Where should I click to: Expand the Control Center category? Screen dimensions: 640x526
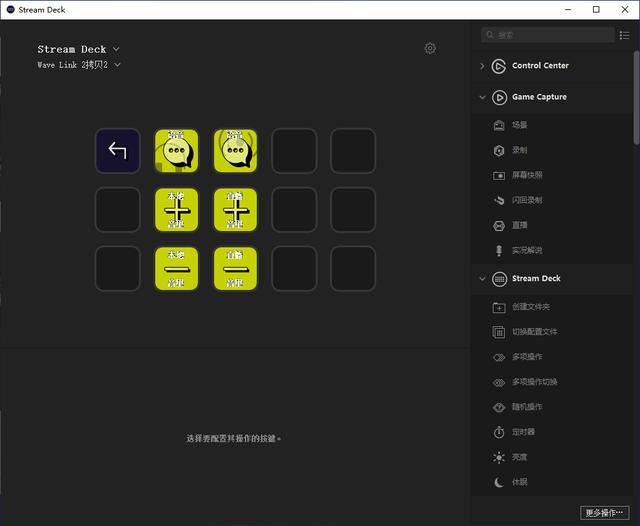[x=482, y=66]
